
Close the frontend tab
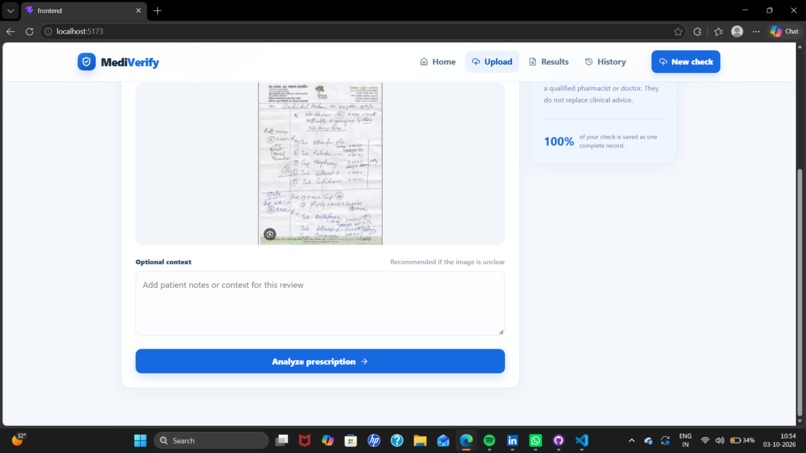coord(138,10)
